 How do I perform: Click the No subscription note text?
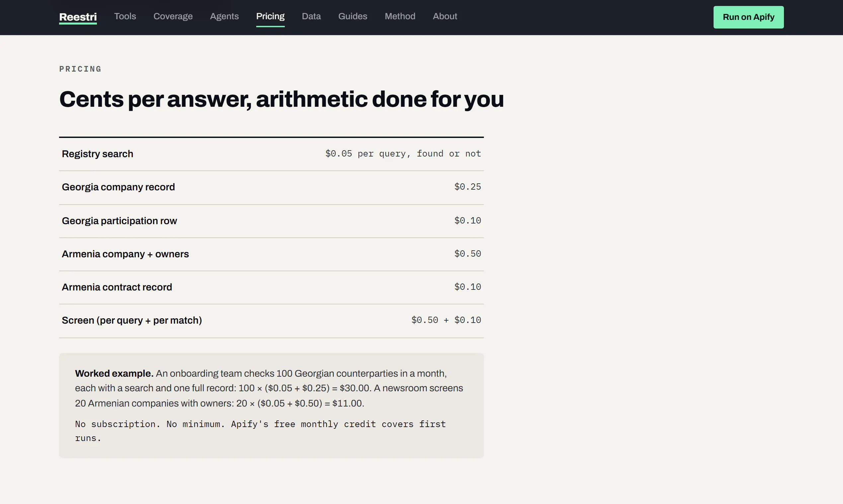tap(261, 431)
